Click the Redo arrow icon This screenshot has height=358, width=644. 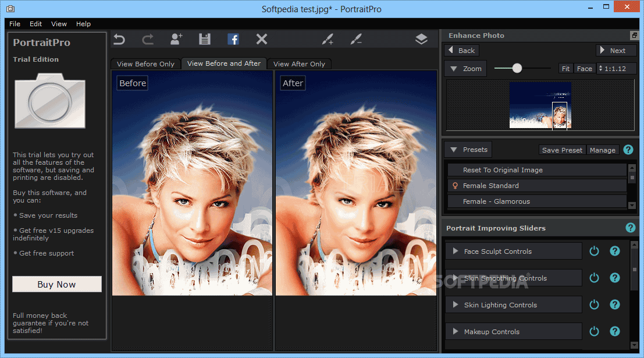pos(148,40)
